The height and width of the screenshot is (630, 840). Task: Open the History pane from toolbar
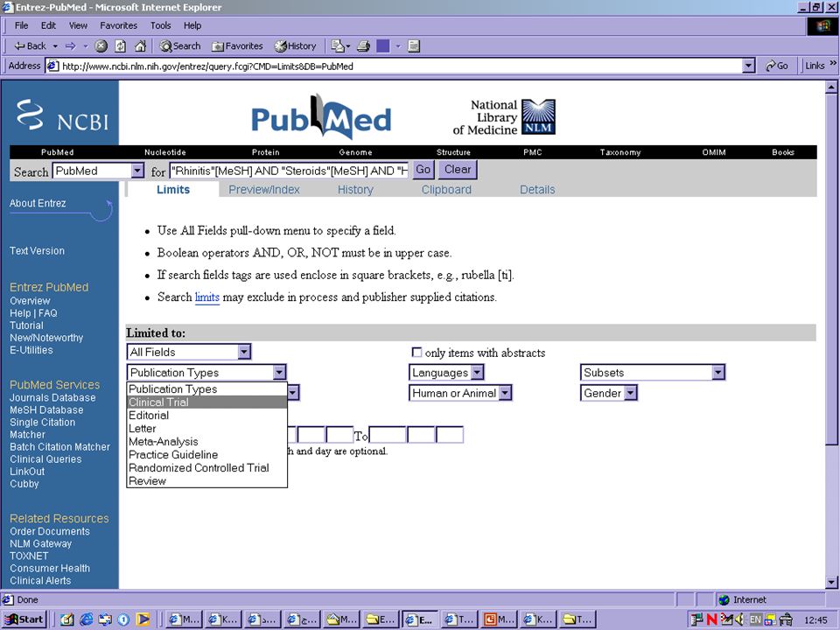tap(295, 46)
